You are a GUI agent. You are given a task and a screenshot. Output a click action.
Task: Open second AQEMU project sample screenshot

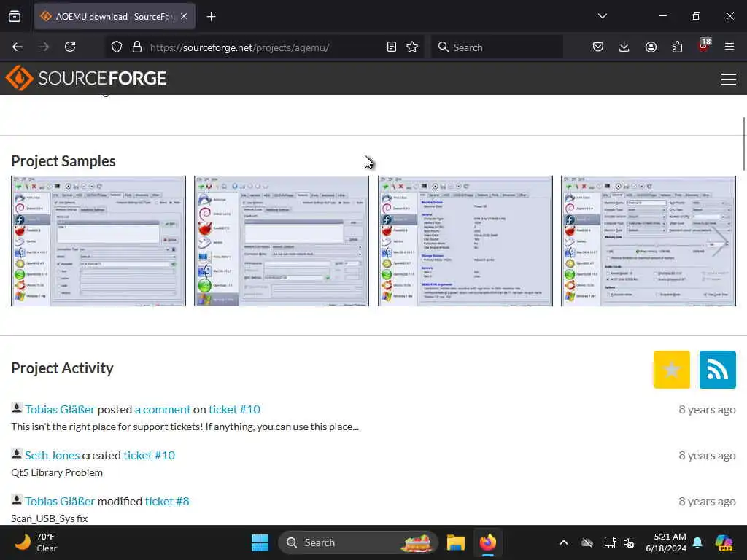(282, 241)
